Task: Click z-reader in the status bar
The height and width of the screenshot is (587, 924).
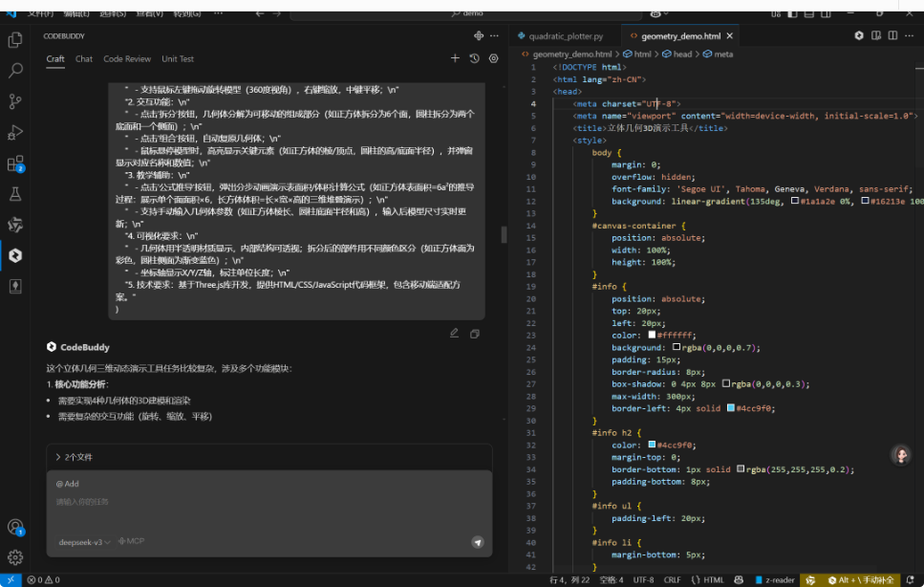Action: click(775, 580)
